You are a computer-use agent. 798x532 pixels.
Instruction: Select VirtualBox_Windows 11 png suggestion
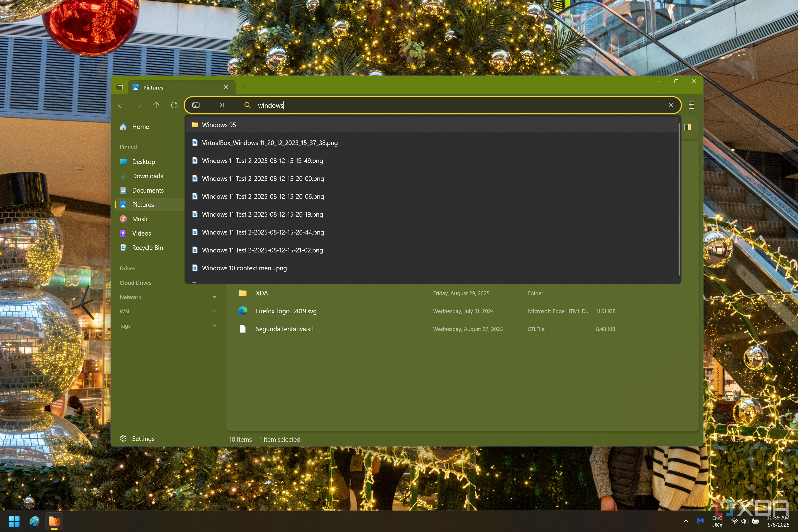431,143
